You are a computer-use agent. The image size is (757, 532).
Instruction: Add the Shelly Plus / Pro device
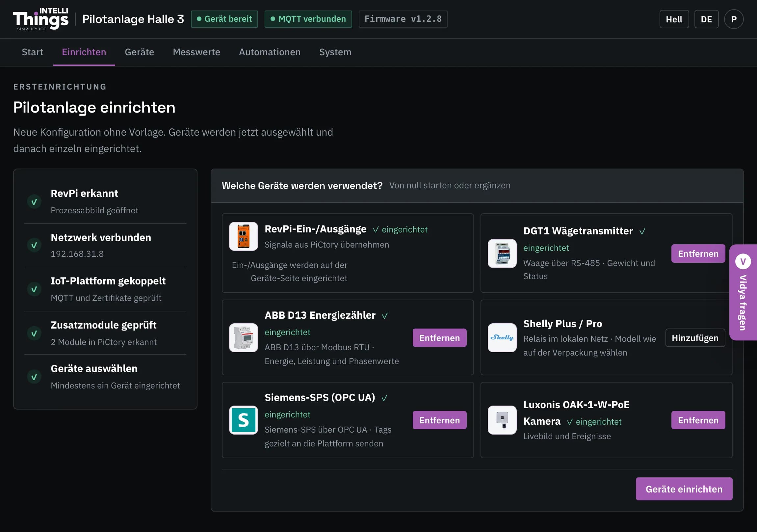695,338
